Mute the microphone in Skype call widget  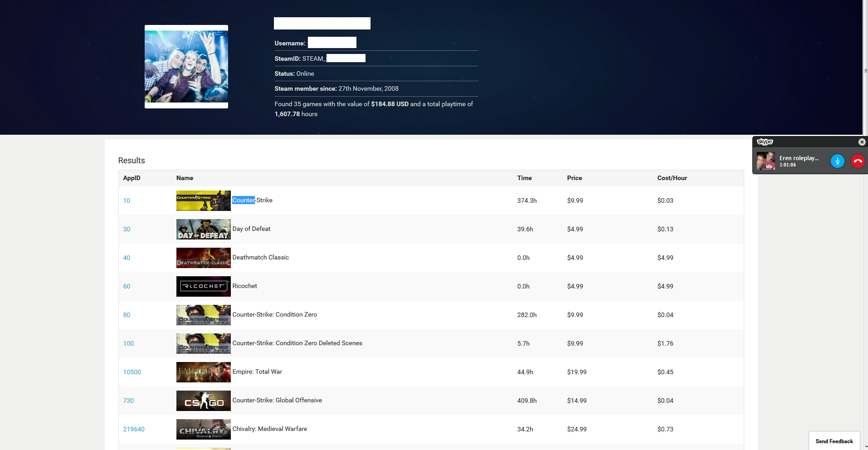837,161
